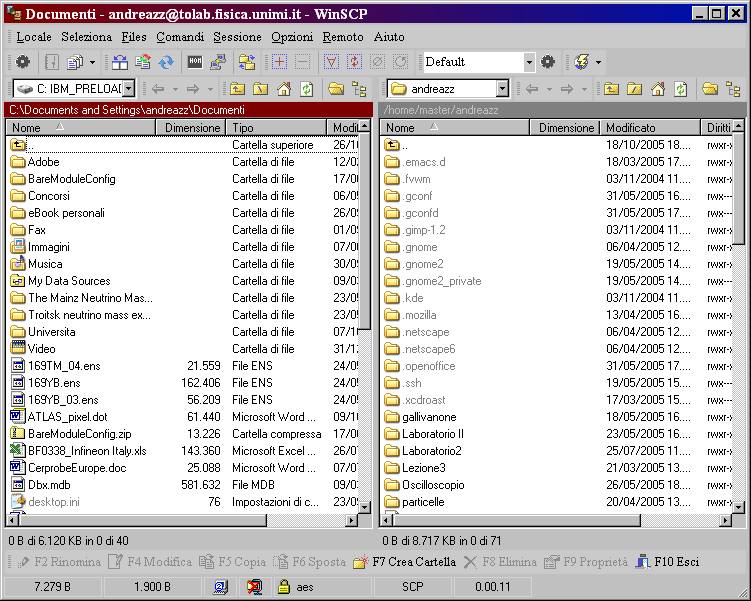Click the blue Synchronize arrows icon

166,62
